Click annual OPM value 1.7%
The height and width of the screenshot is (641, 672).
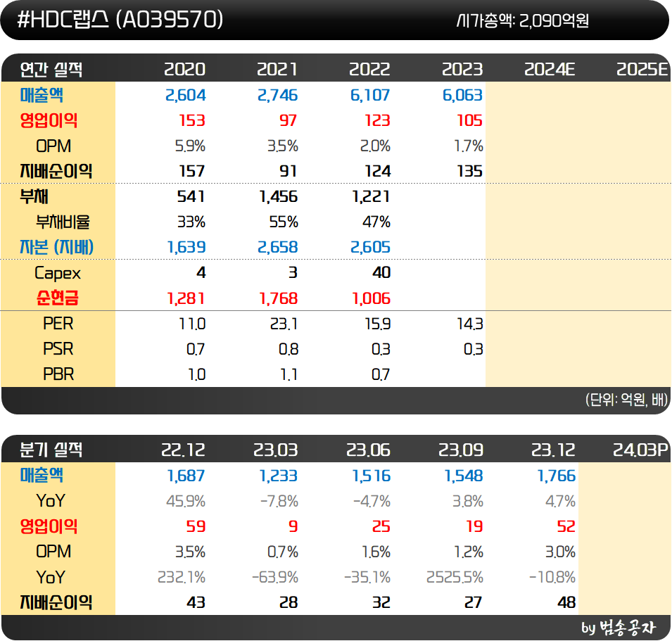pos(469,146)
